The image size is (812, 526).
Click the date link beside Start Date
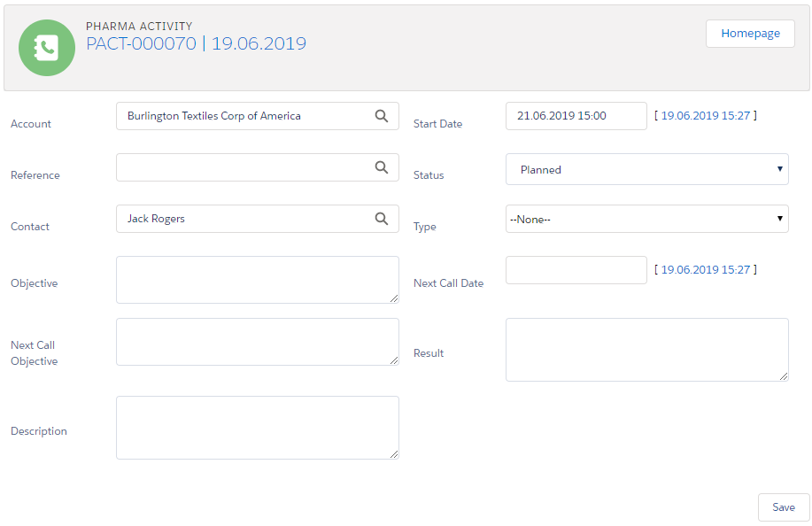pyautogui.click(x=705, y=116)
